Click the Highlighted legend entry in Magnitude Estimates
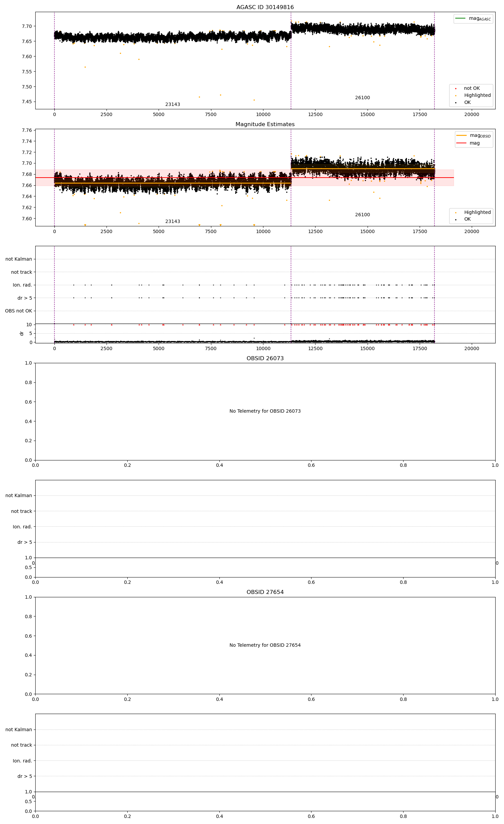504x824 pixels. pos(473,212)
